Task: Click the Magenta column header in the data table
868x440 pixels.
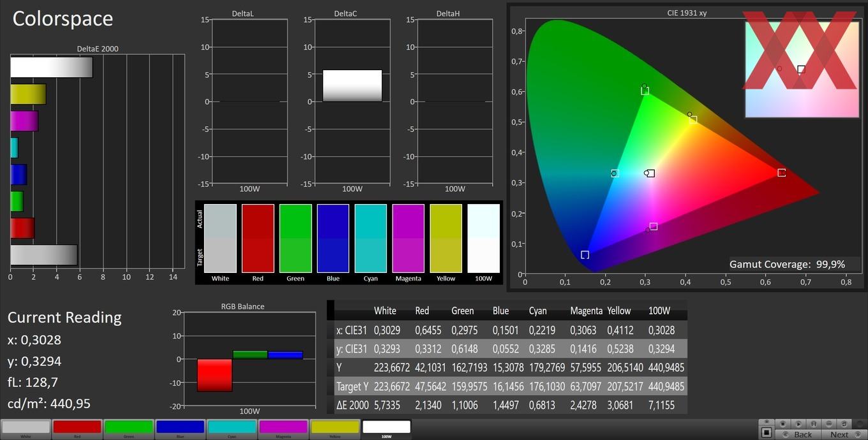Action: [586, 311]
